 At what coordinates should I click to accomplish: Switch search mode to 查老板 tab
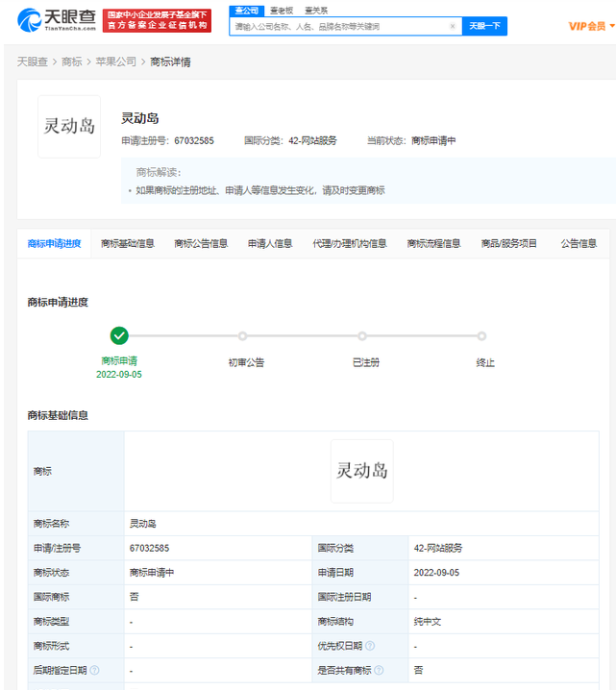282,11
